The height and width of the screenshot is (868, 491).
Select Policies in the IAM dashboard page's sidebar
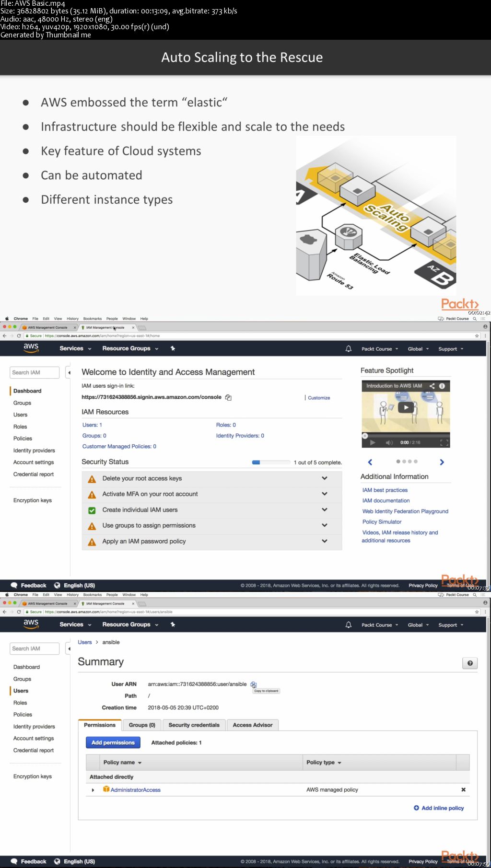point(23,439)
